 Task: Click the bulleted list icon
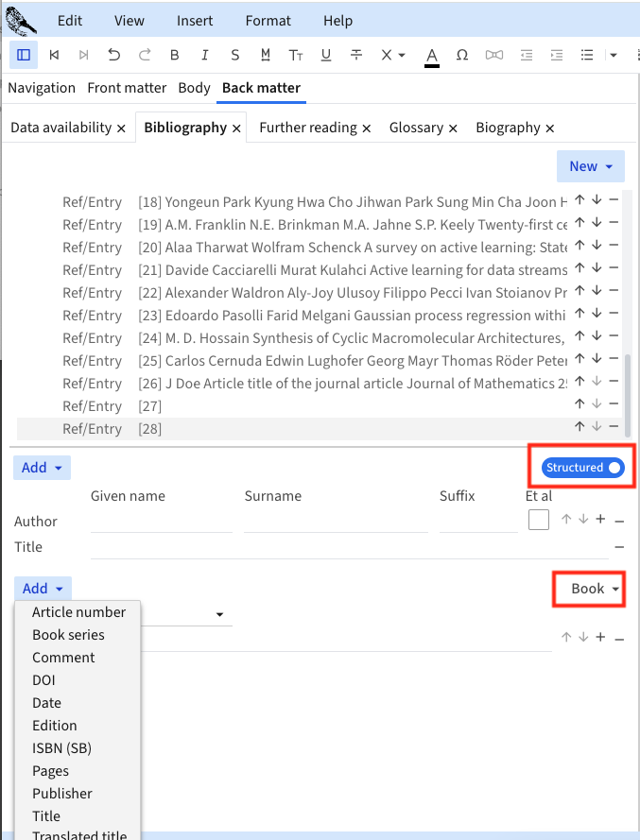(x=587, y=55)
